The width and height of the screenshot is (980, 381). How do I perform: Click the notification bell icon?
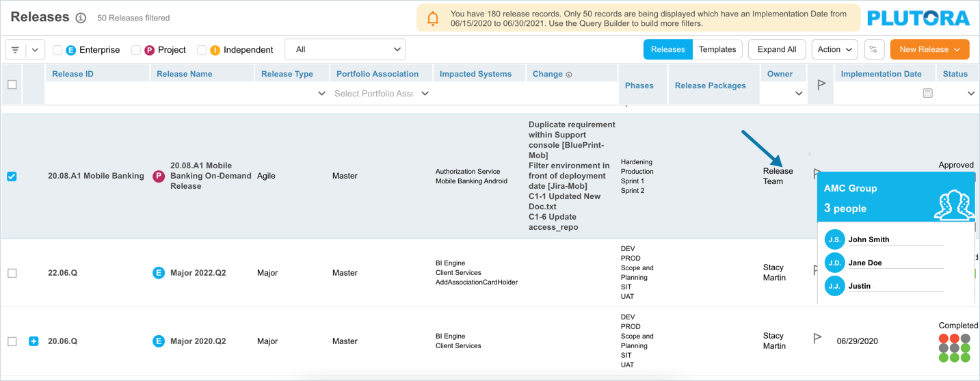[x=433, y=18]
